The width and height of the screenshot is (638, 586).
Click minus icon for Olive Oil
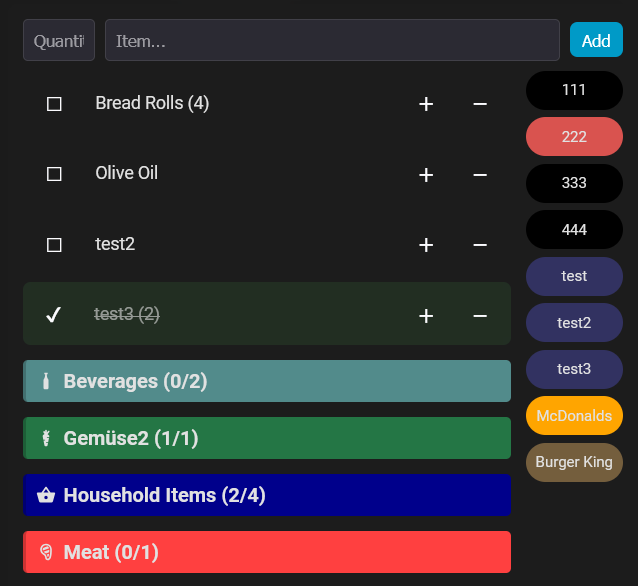click(x=480, y=175)
